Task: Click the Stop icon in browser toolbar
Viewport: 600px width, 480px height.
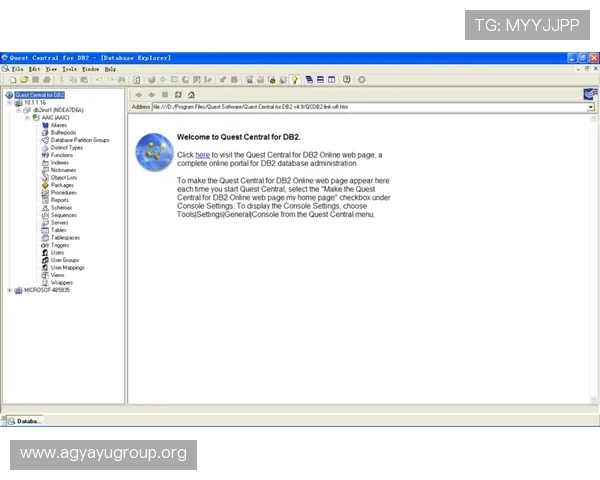Action: click(x=165, y=95)
